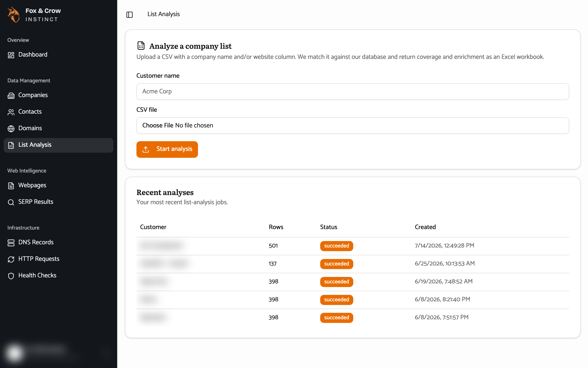The height and width of the screenshot is (368, 588).
Task: Click the Health Checks shield icon
Action: (11, 276)
